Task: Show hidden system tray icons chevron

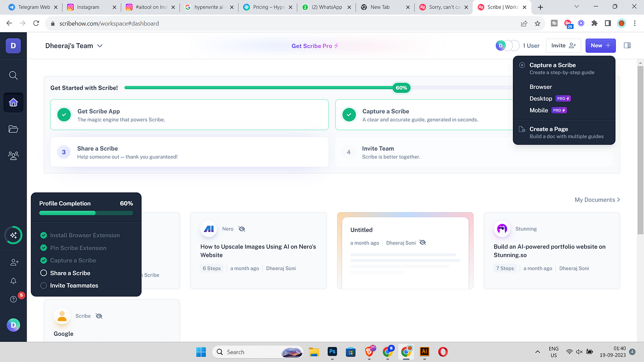Action: click(538, 352)
